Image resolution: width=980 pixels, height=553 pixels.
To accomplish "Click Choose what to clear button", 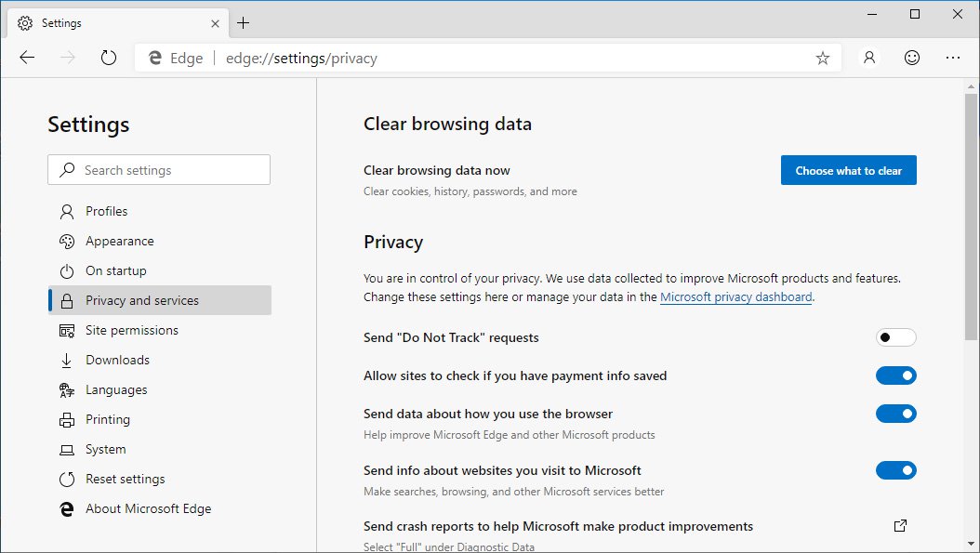I will [x=848, y=171].
